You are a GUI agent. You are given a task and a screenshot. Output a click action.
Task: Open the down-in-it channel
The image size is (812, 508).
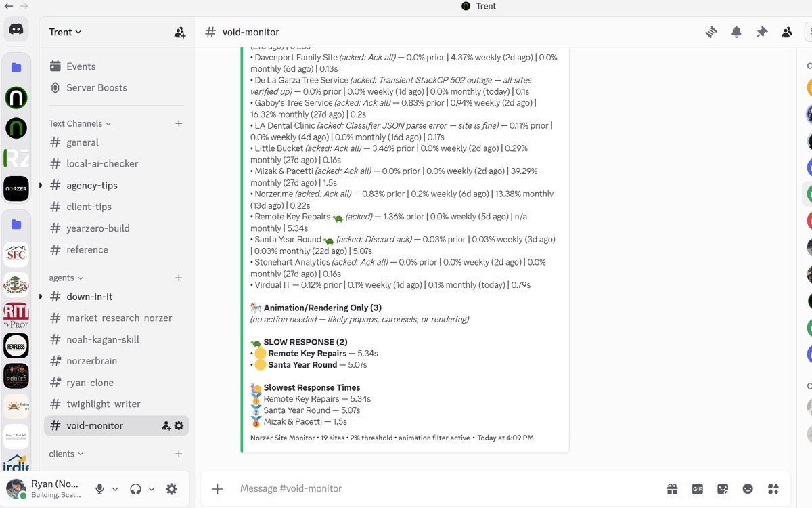coord(116,297)
